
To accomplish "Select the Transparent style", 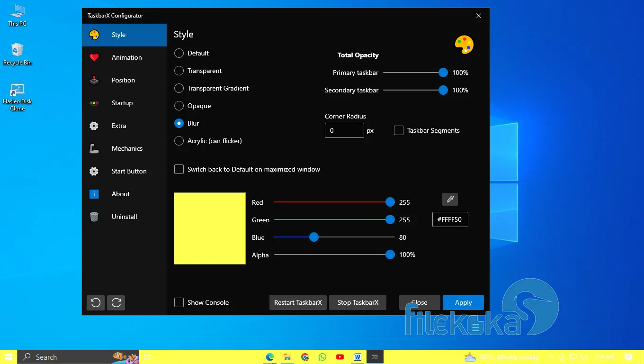I will 198,71.
